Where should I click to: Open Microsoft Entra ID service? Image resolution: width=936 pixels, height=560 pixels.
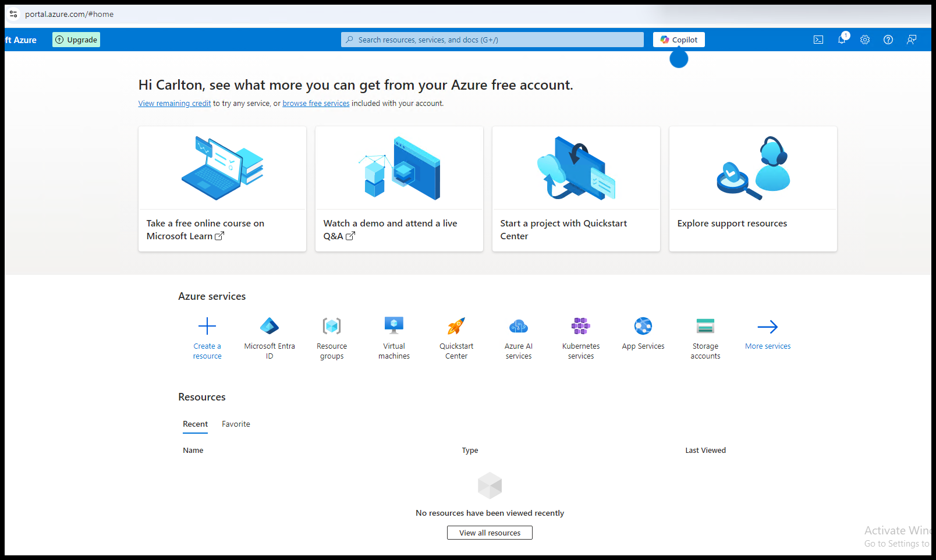tap(270, 339)
